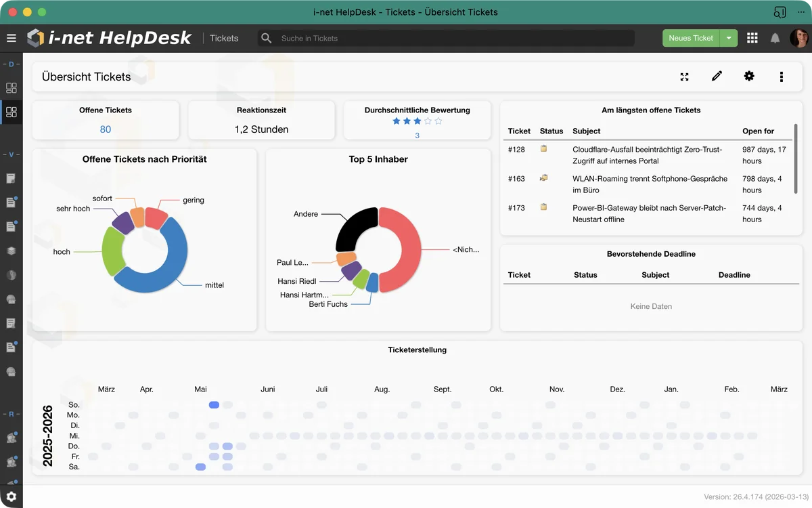Screen dimensions: 812x508
Task: Select the first ticket view icon under V
Action: point(11,178)
